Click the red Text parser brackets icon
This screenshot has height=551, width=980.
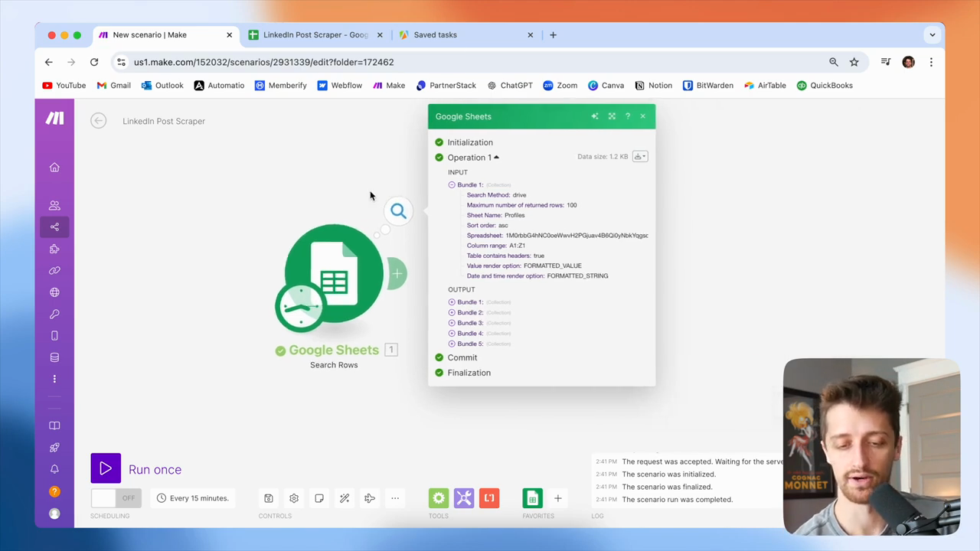point(489,498)
